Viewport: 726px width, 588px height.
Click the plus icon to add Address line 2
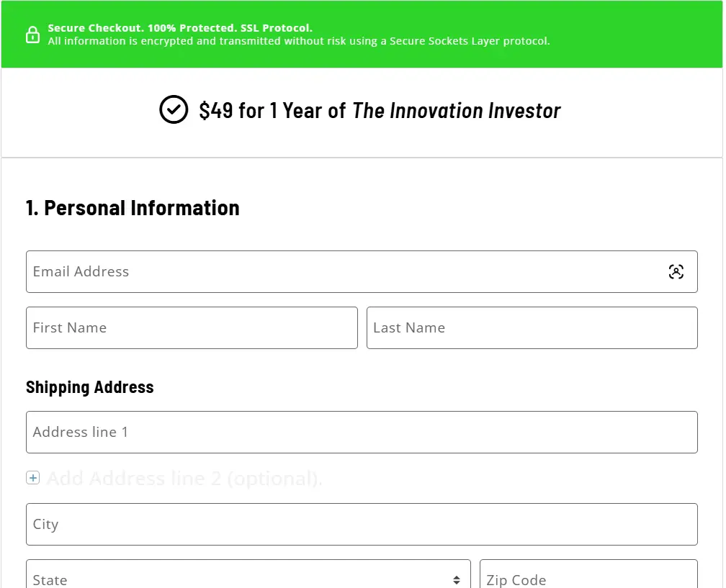(32, 477)
